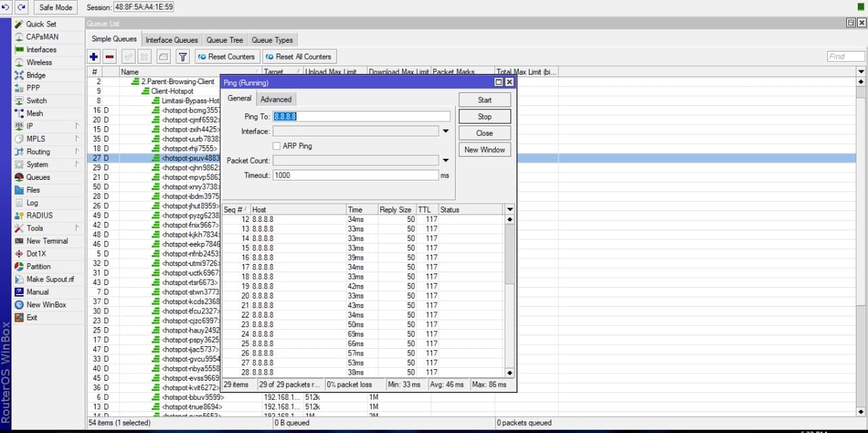Open New Terminal
This screenshot has height=433, width=868.
point(47,241)
